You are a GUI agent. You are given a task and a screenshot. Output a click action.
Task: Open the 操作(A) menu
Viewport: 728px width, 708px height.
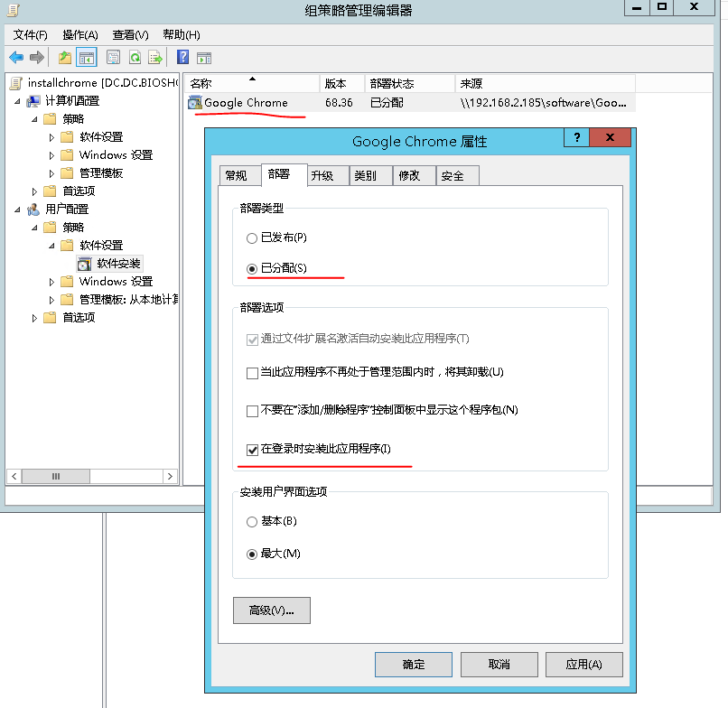[79, 35]
